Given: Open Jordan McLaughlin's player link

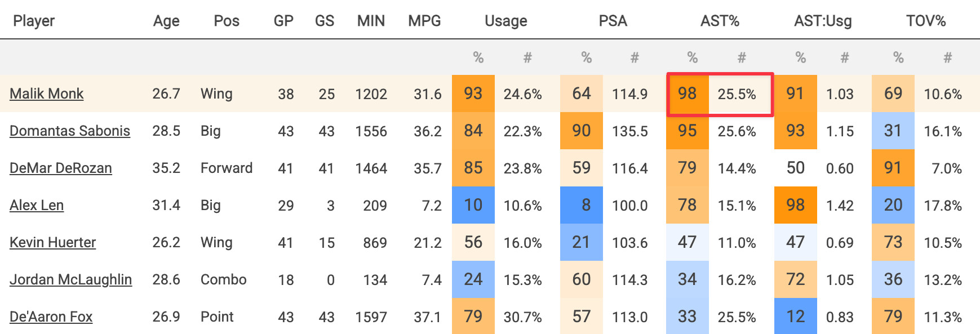Looking at the screenshot, I should [x=71, y=280].
